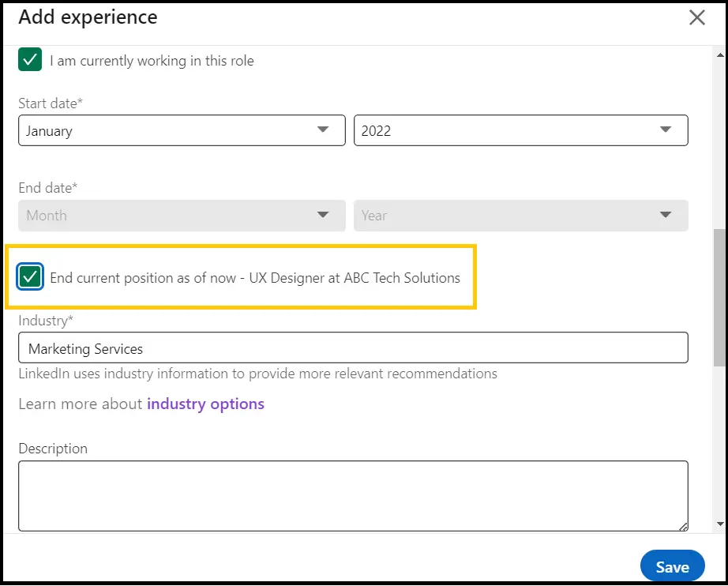Expand the End date Month dropdown
Viewport: 728px width, 586px height.
point(182,216)
